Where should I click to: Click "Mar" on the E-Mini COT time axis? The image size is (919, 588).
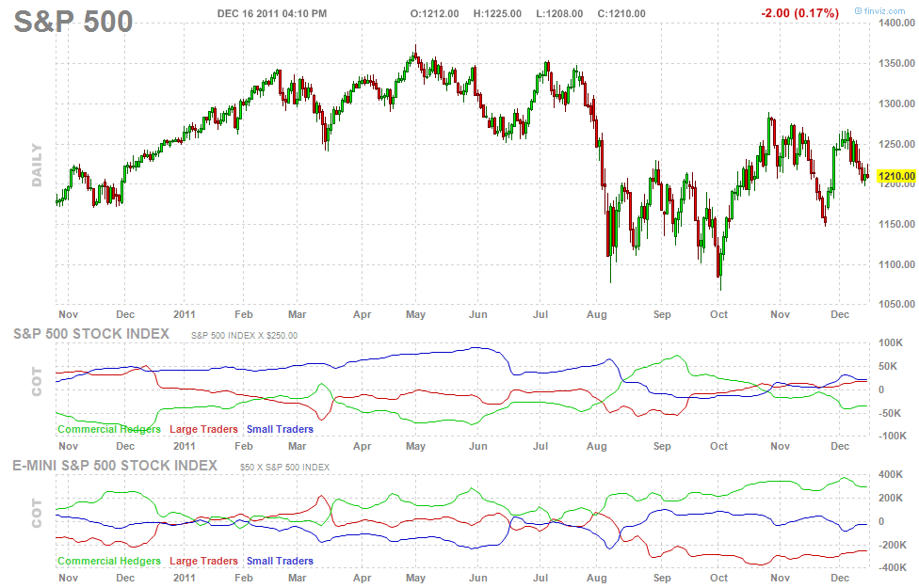click(298, 578)
